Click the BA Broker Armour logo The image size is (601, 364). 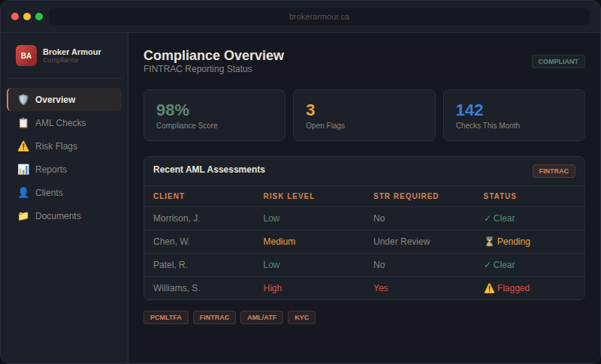click(26, 56)
